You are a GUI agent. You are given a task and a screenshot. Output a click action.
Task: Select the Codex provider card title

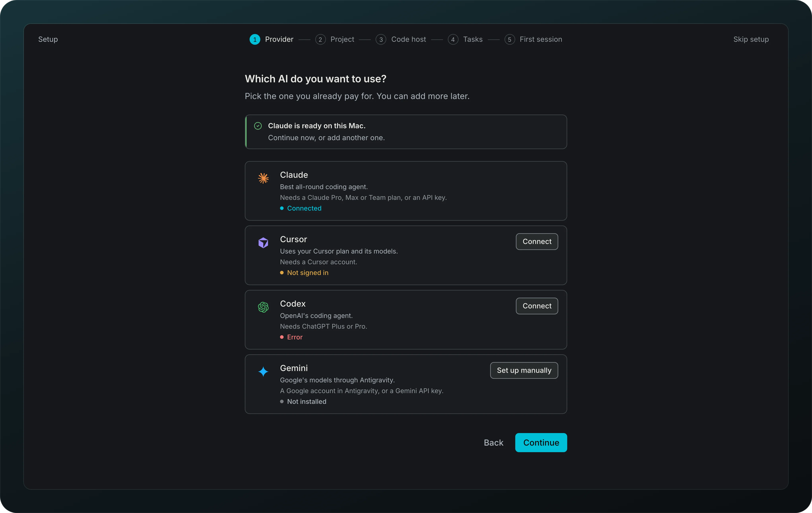coord(293,303)
